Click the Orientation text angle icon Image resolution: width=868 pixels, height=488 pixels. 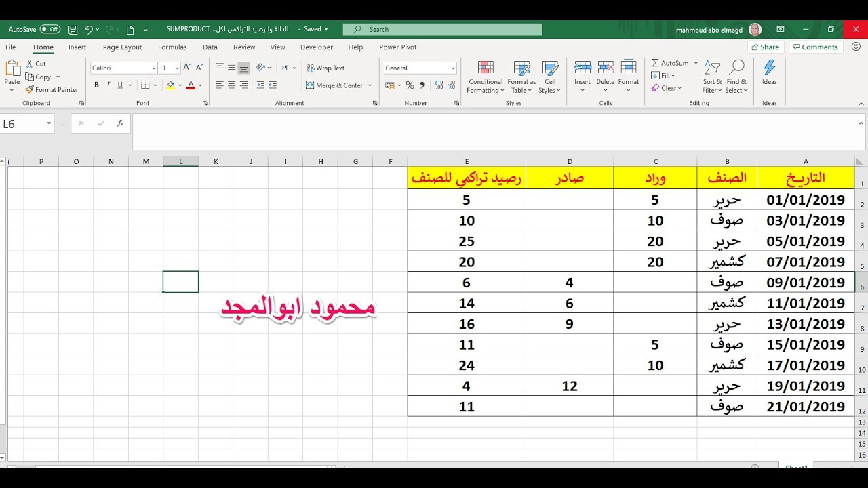click(x=261, y=68)
